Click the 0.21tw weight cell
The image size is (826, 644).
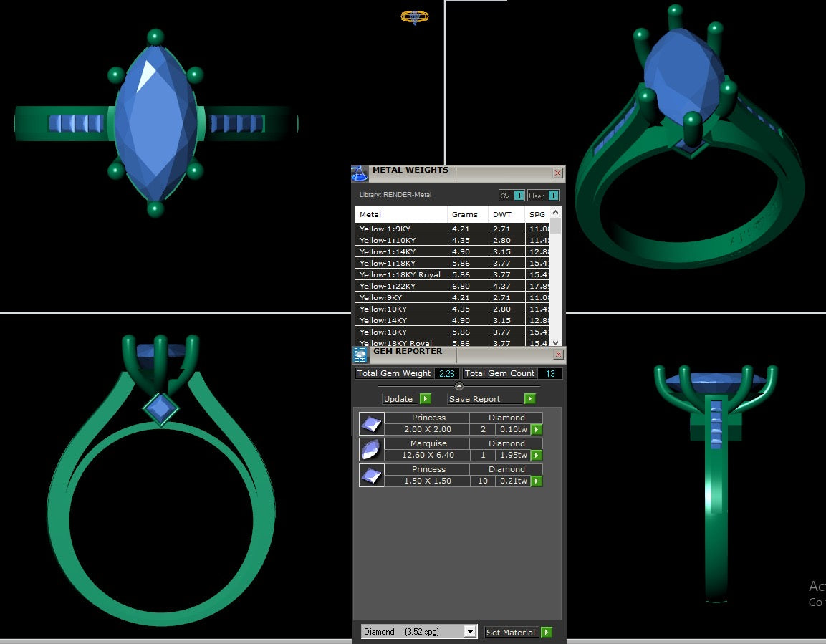point(513,481)
